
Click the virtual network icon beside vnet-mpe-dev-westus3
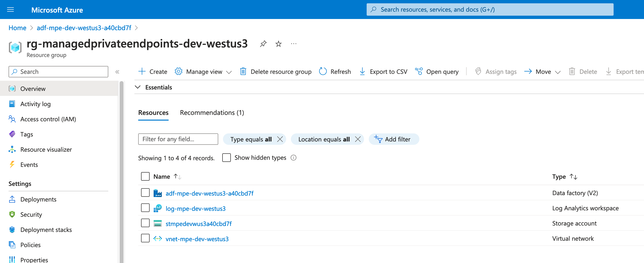(157, 239)
